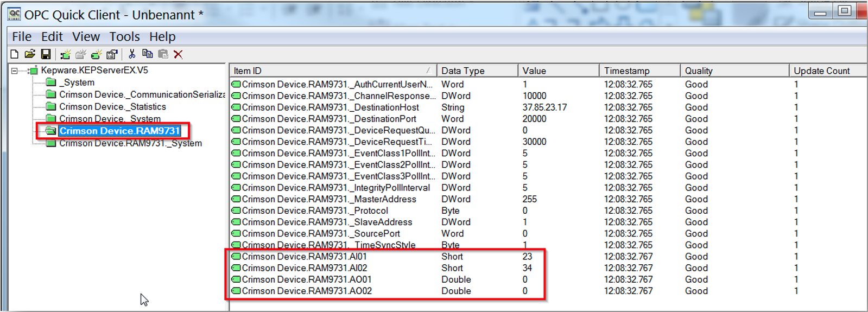Select Crimson Device._System group in tree
This screenshot has height=312, width=868.
coord(110,119)
